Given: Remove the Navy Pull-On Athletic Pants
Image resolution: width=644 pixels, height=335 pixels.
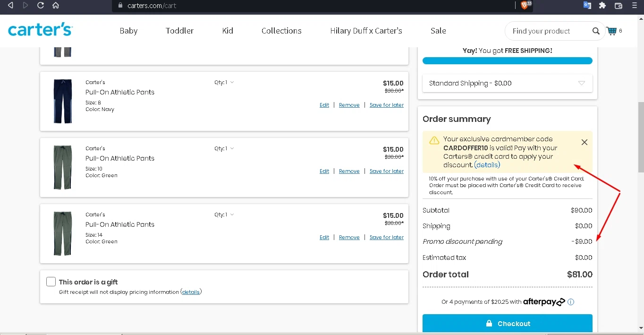Looking at the screenshot, I should pyautogui.click(x=349, y=105).
